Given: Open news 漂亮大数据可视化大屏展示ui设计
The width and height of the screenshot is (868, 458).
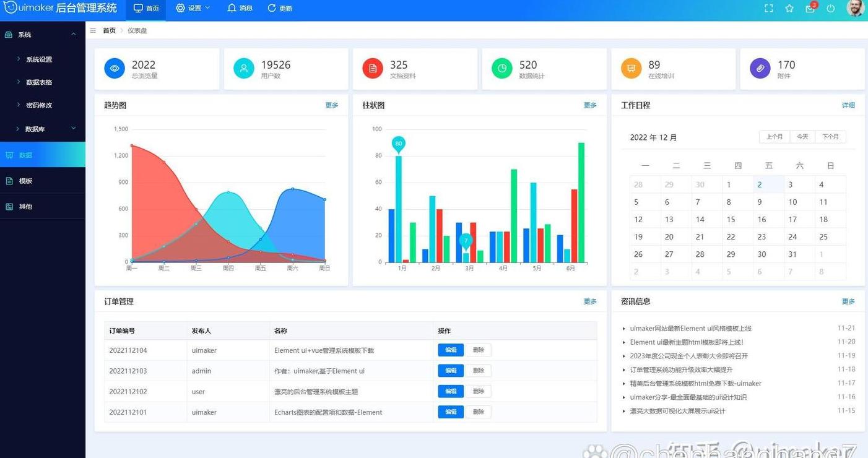Looking at the screenshot, I should tap(677, 411).
